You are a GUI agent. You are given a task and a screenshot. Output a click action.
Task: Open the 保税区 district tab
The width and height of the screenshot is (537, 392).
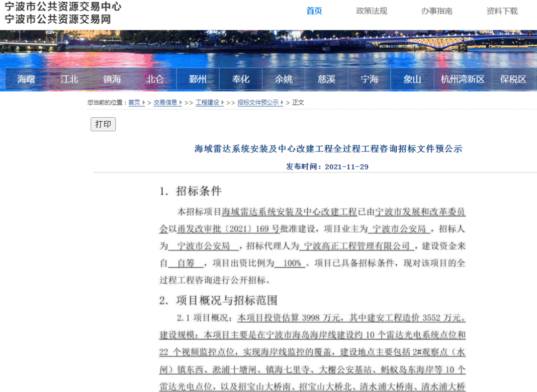point(513,79)
